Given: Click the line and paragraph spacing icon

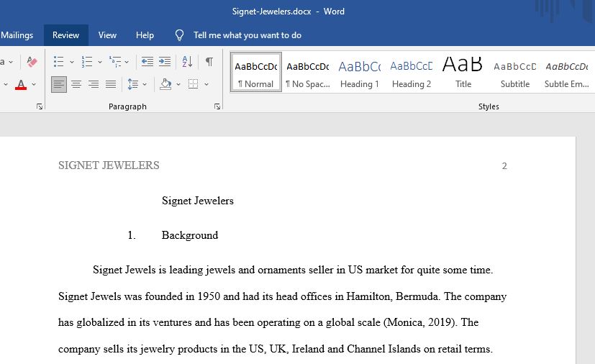Looking at the screenshot, I should tap(133, 84).
